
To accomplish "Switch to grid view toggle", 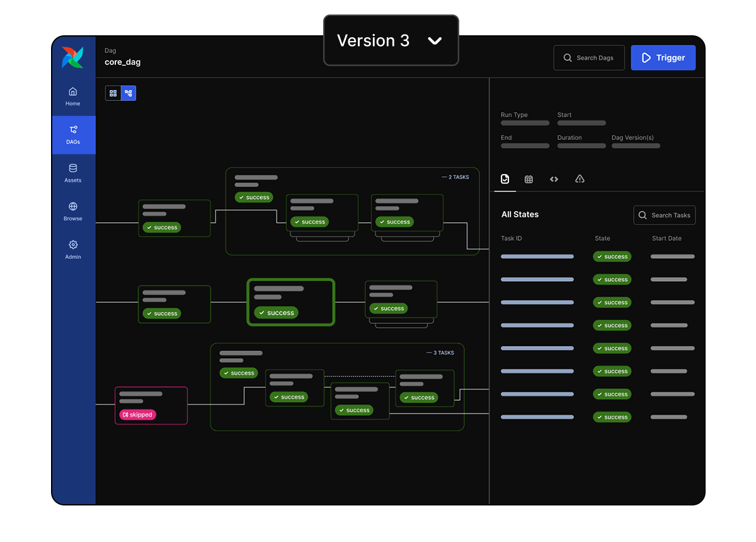I will (113, 93).
